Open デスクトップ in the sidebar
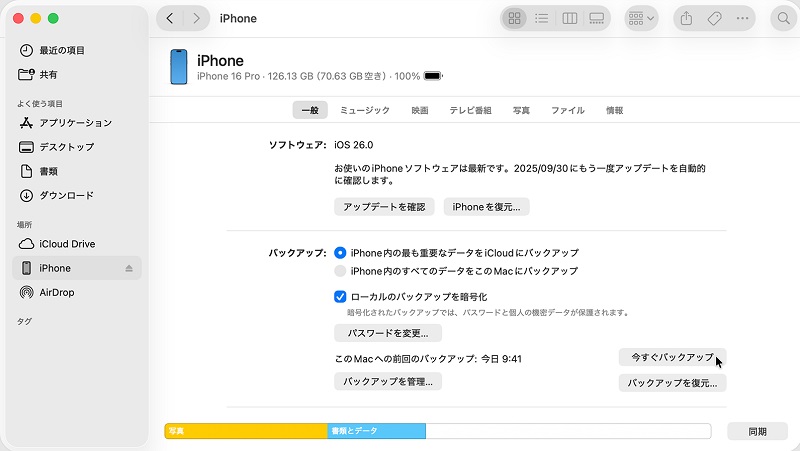Screen dimensions: 800x451 tap(77, 147)
